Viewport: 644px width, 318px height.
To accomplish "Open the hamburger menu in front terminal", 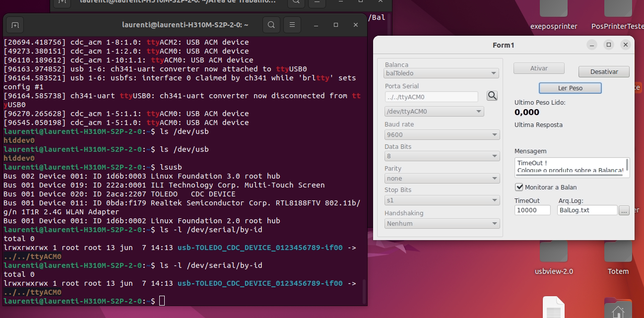I will [x=293, y=25].
